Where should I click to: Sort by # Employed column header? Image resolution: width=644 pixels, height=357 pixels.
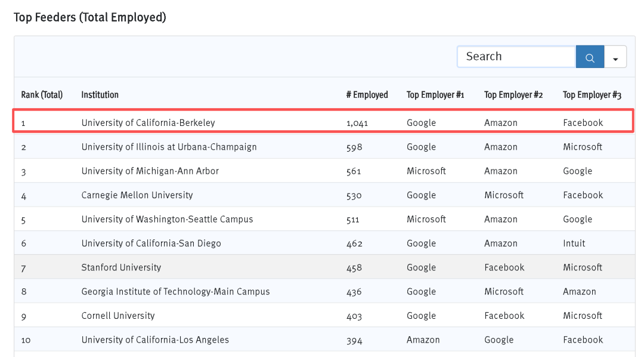[x=367, y=94]
